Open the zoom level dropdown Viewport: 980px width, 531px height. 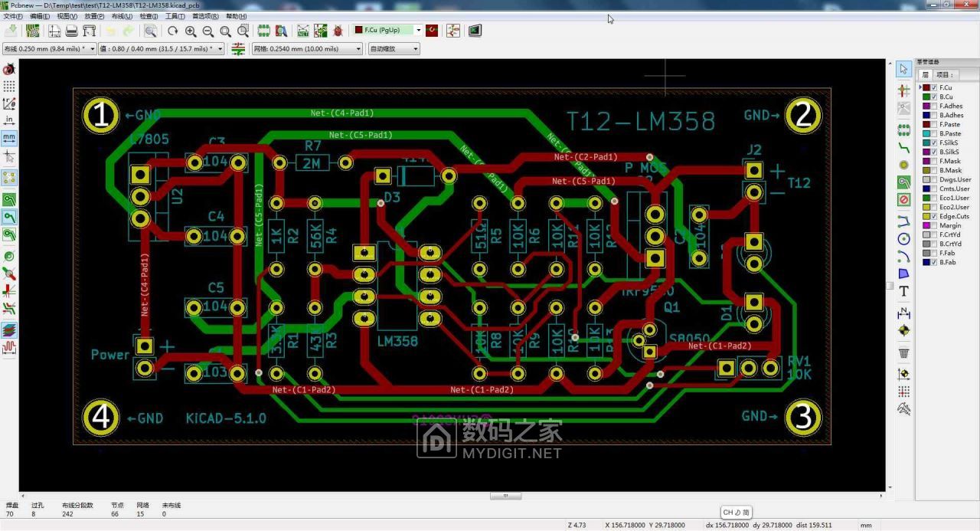(394, 48)
